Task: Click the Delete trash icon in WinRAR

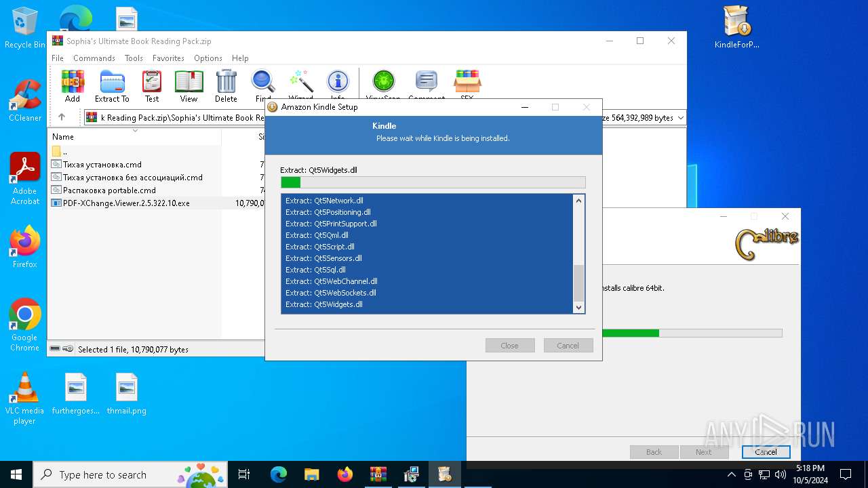Action: pyautogui.click(x=226, y=86)
